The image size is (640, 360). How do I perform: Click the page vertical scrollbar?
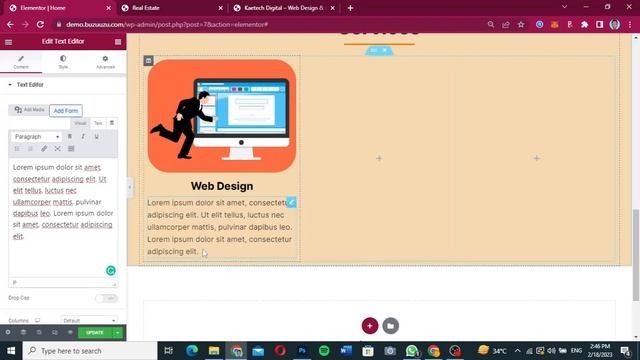pos(636,256)
